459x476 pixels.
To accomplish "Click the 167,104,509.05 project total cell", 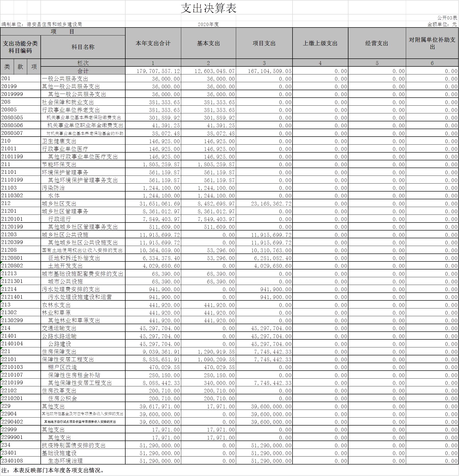I will [270, 71].
